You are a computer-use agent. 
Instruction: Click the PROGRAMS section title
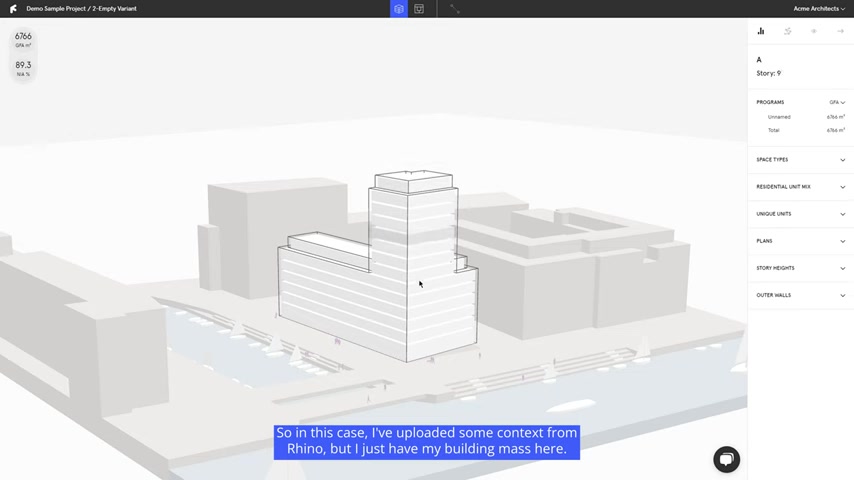point(770,102)
